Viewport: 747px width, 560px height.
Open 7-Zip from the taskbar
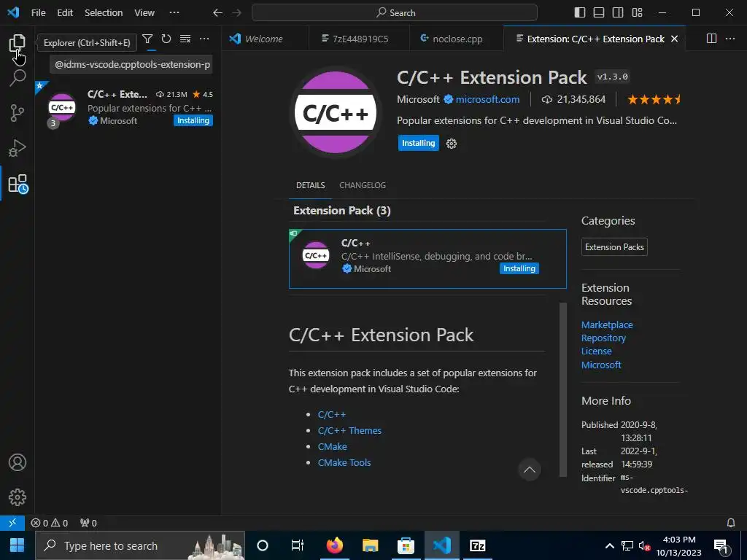[477, 545]
